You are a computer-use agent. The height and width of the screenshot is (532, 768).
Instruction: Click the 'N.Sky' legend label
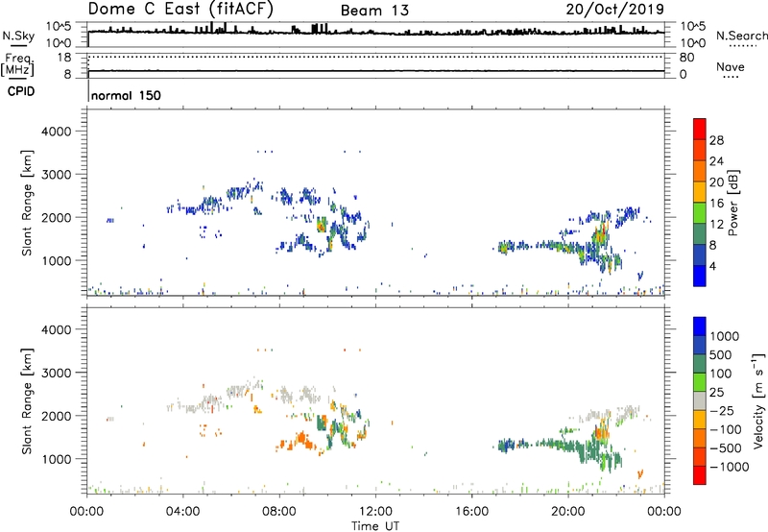[18, 36]
